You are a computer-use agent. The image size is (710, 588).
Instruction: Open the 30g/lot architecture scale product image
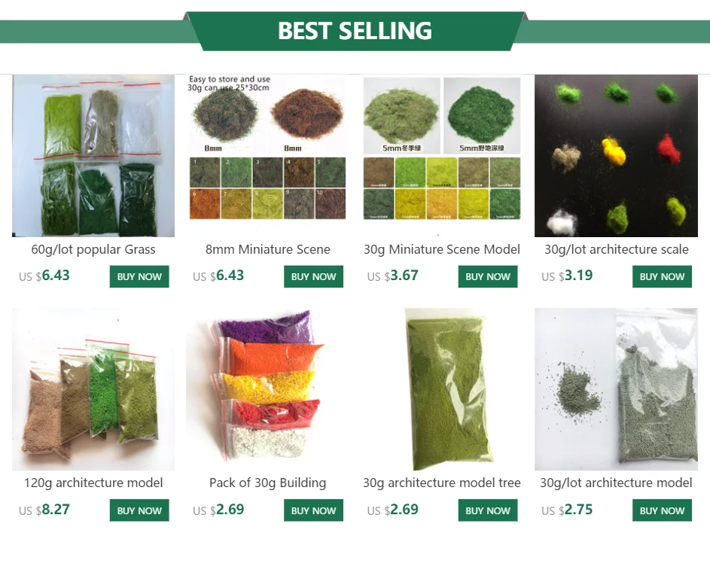point(617,156)
